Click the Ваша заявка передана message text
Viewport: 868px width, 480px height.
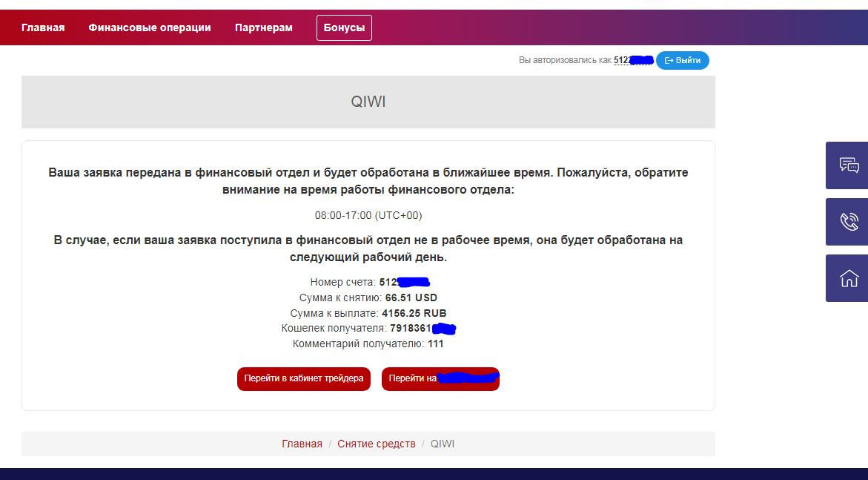click(368, 181)
